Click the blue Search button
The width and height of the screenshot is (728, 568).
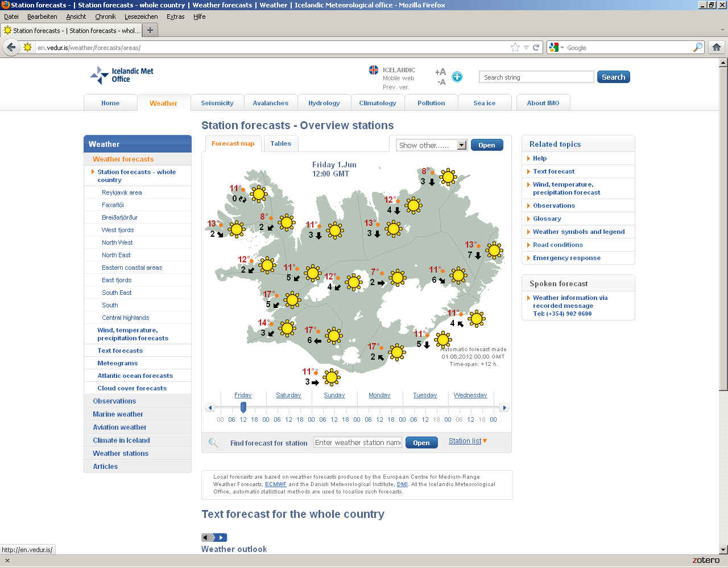613,77
